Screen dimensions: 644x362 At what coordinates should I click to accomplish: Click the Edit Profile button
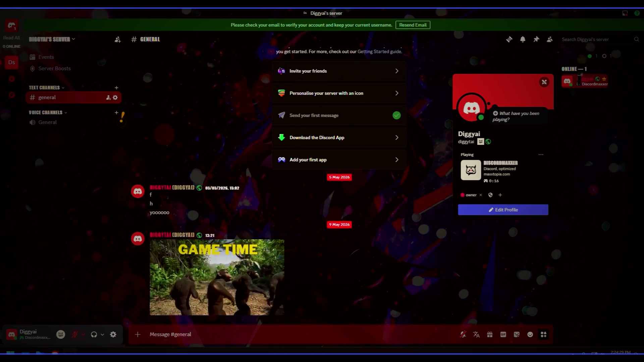(x=503, y=210)
